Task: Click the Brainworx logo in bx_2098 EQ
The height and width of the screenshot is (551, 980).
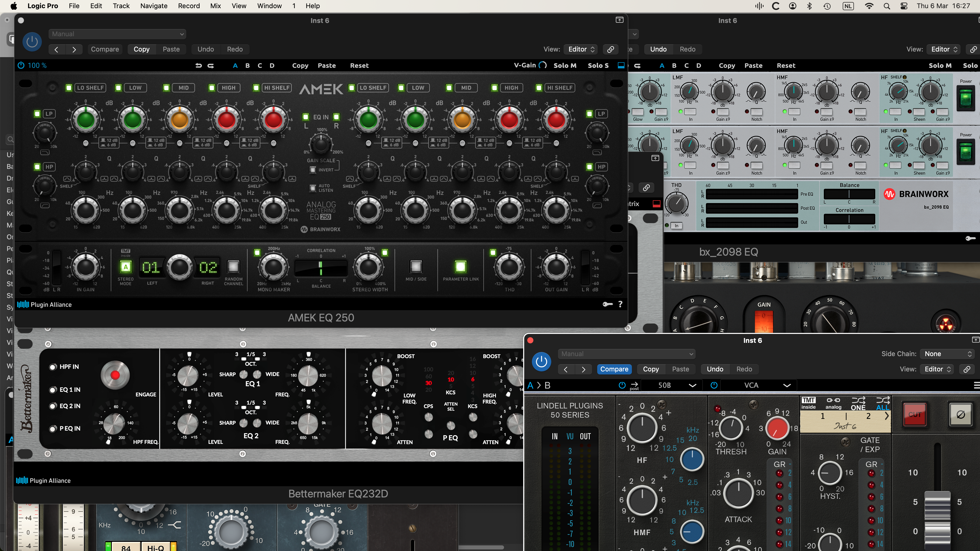Action: 916,194
